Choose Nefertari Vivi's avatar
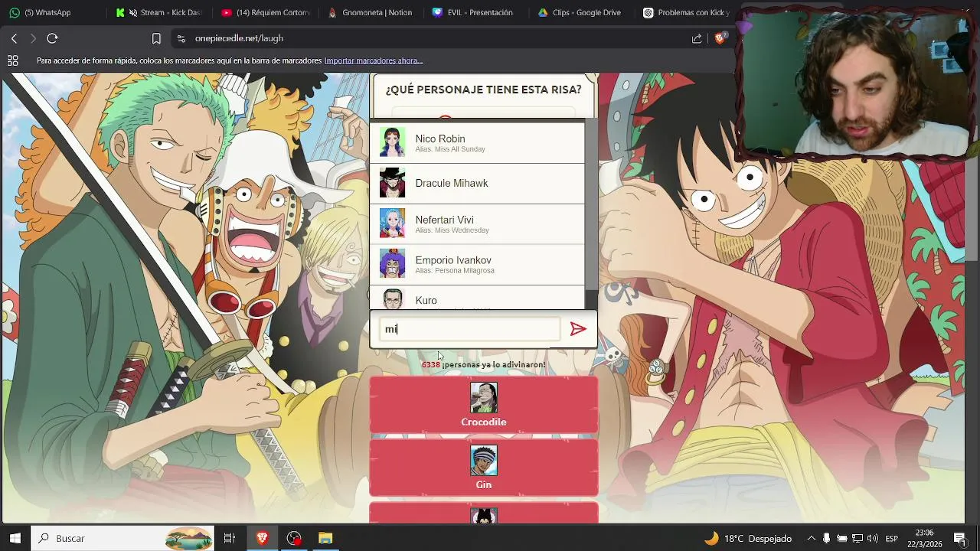Screen dimensions: 980x551 pos(393,223)
